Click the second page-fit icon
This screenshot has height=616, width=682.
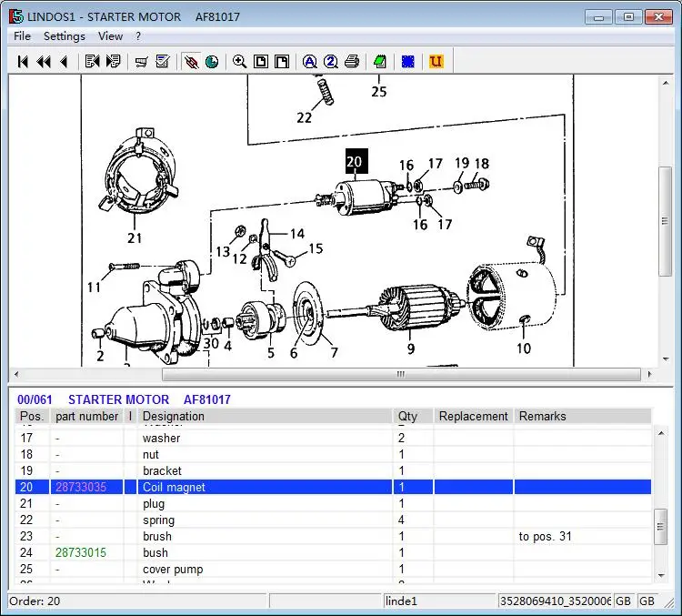coord(282,61)
